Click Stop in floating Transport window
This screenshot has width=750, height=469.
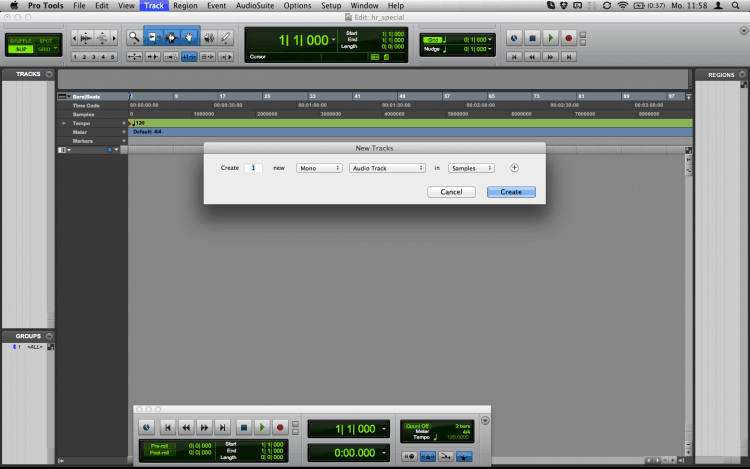coord(243,427)
